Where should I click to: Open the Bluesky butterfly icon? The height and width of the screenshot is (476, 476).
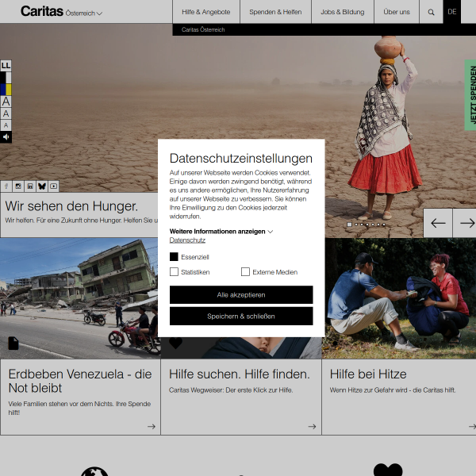pyautogui.click(x=42, y=186)
